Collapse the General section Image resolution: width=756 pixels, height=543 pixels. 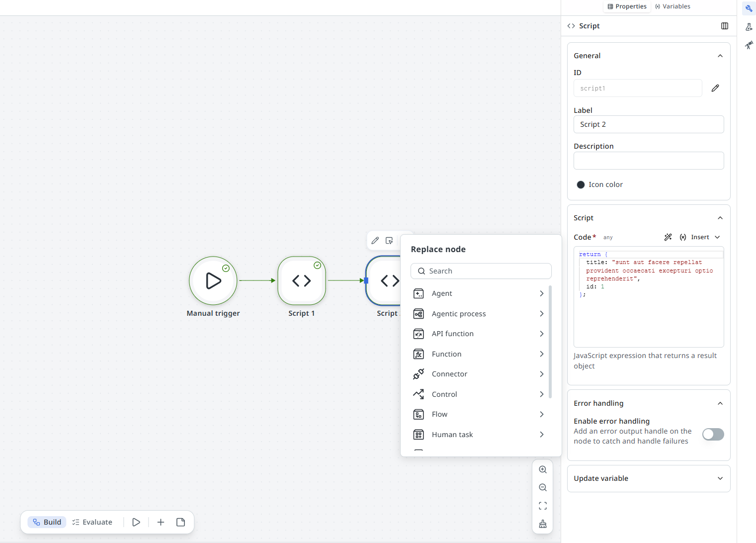click(x=720, y=56)
